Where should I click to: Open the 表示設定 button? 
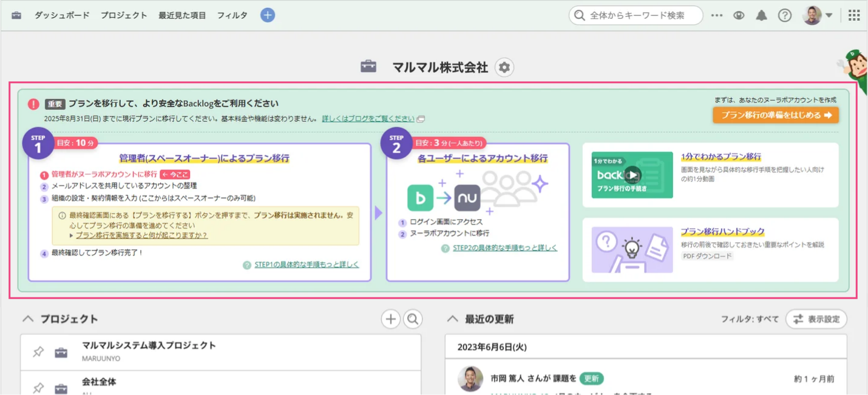pos(816,319)
